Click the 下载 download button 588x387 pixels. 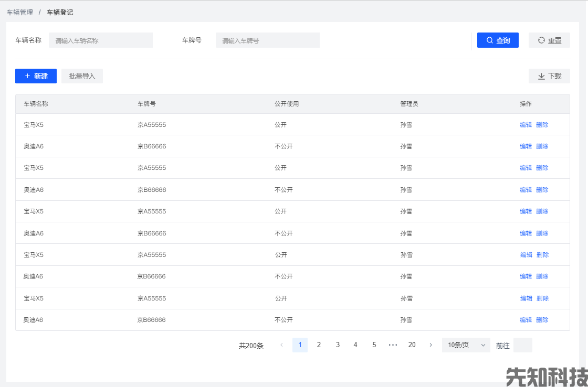click(x=549, y=76)
